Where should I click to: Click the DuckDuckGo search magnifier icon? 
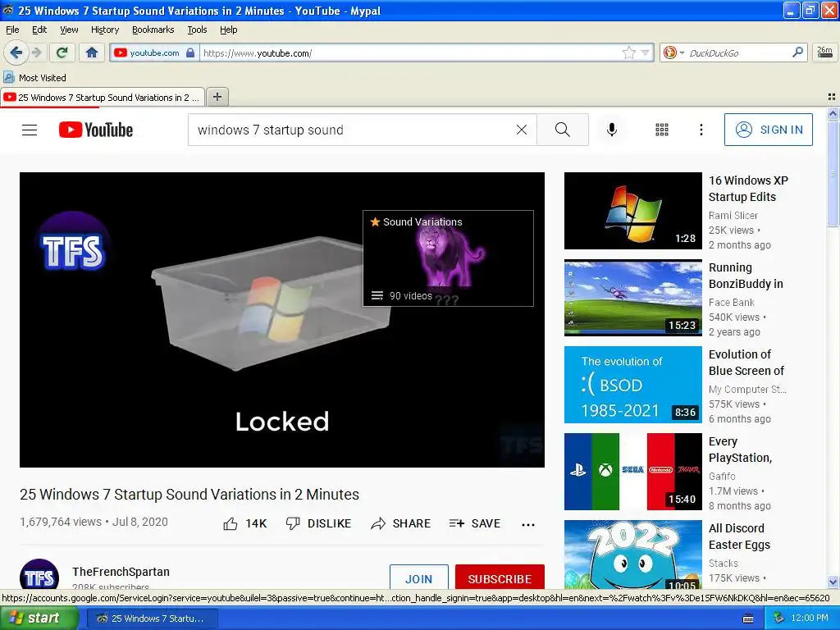[797, 52]
